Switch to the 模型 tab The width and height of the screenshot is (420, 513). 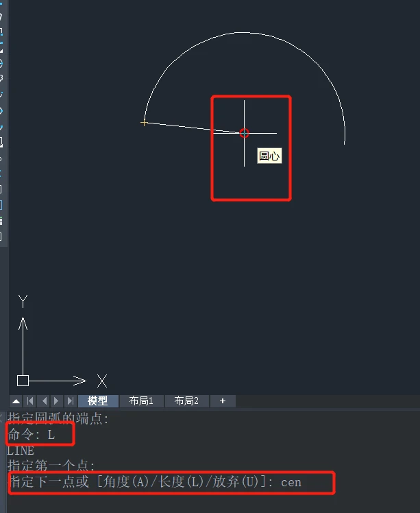(x=98, y=401)
